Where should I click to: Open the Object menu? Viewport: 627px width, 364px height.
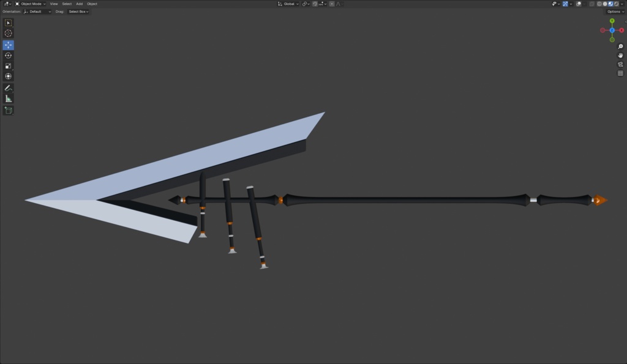(x=92, y=4)
